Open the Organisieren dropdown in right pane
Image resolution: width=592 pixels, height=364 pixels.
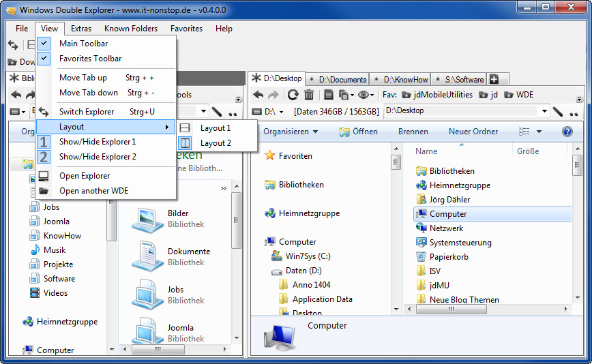coord(291,132)
